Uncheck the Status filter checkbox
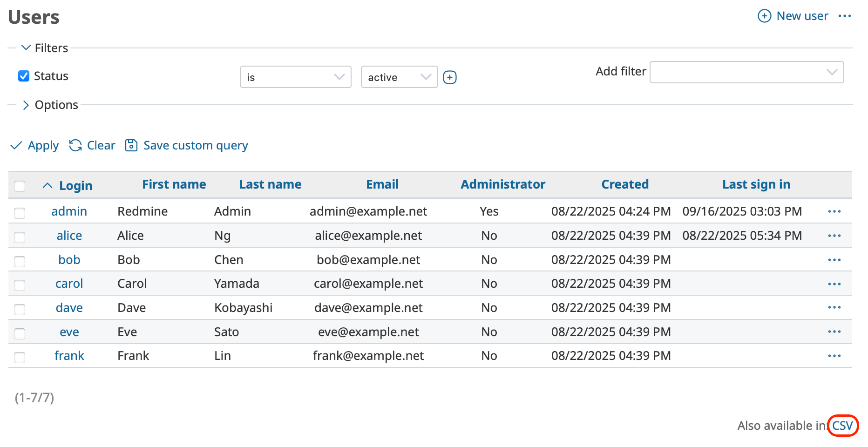Screen dimensions: 868x447 24,76
